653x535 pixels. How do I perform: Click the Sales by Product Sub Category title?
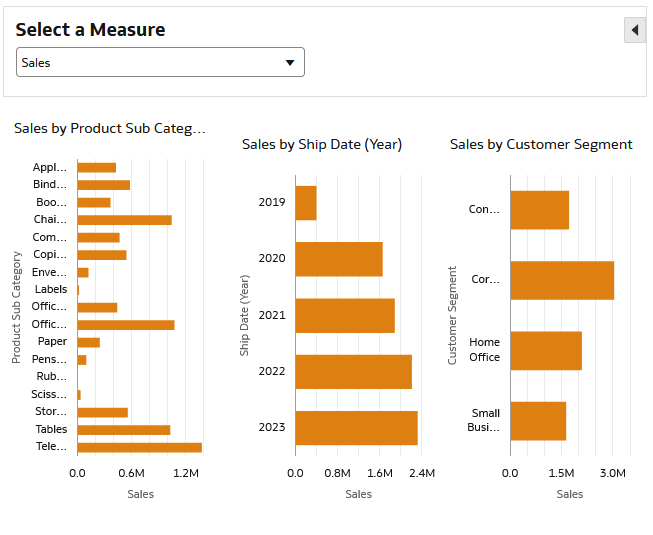(109, 128)
